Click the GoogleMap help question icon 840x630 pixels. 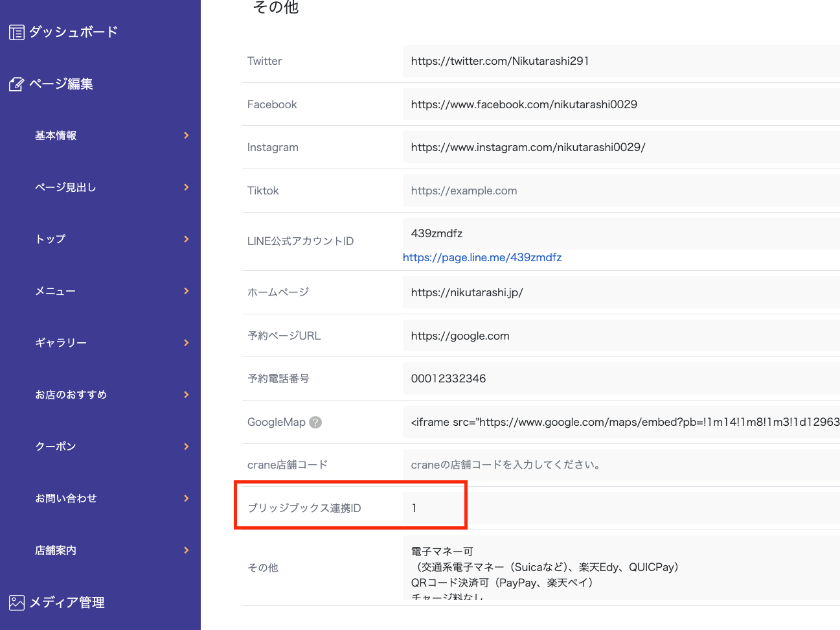(315, 422)
